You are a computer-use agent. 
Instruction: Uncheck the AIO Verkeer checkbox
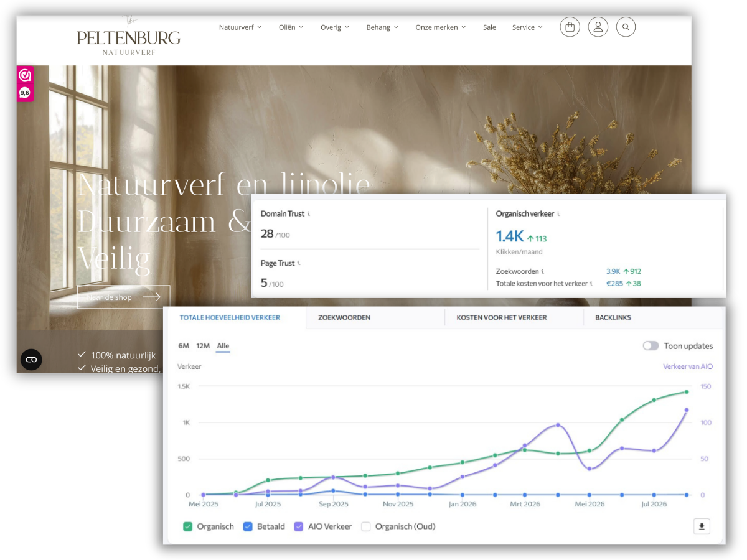299,526
